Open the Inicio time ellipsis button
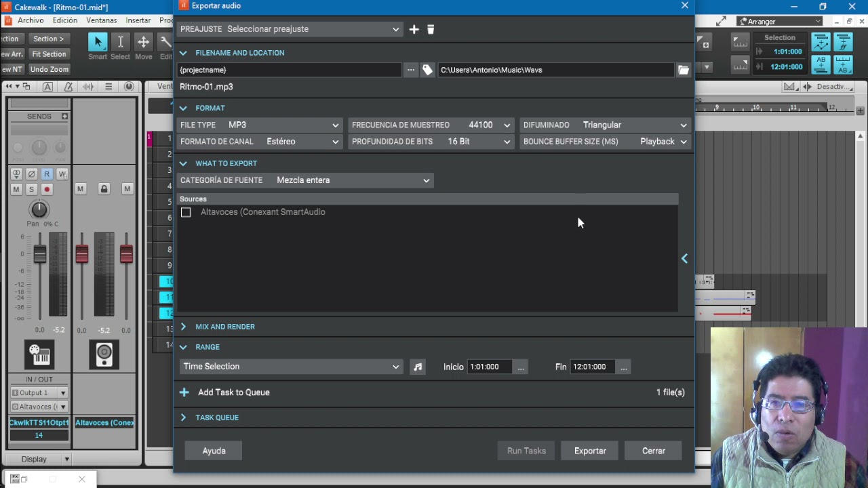This screenshot has height=488, width=868. (x=521, y=367)
